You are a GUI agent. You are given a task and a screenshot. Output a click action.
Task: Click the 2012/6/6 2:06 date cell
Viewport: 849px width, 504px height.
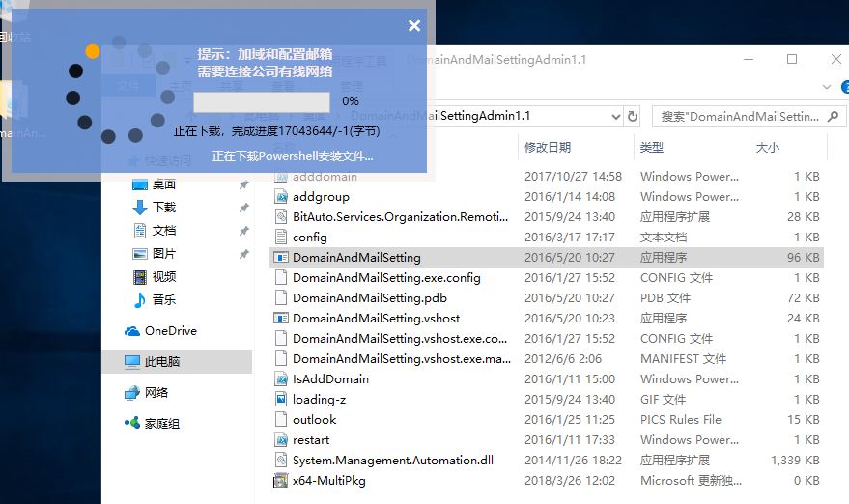563,359
